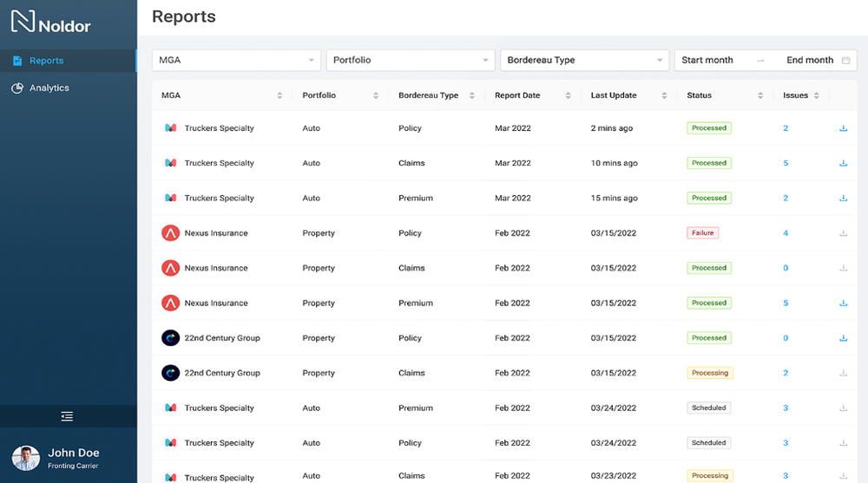Open issues count 4 on Nexus Failure row
This screenshot has width=868, height=483.
coord(786,233)
